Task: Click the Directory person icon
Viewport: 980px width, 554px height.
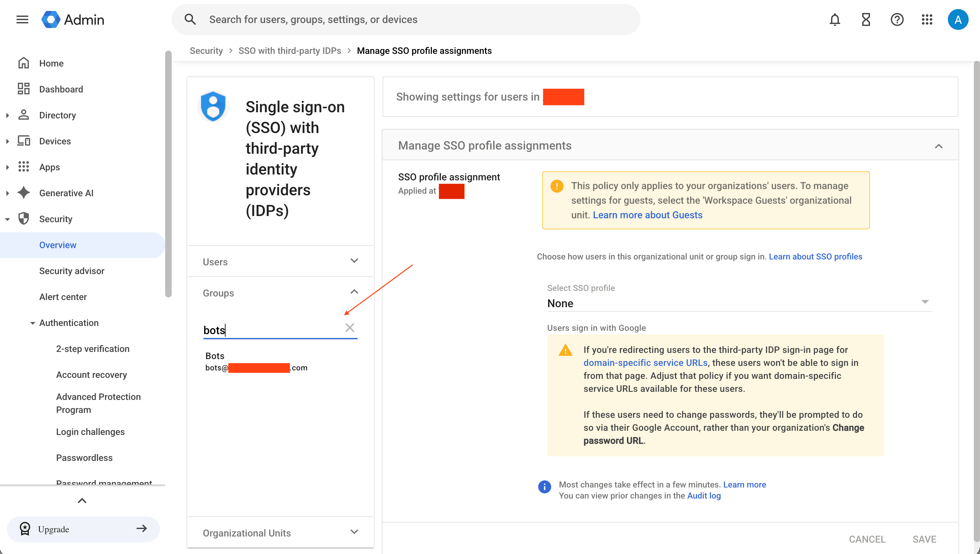Action: [x=24, y=115]
